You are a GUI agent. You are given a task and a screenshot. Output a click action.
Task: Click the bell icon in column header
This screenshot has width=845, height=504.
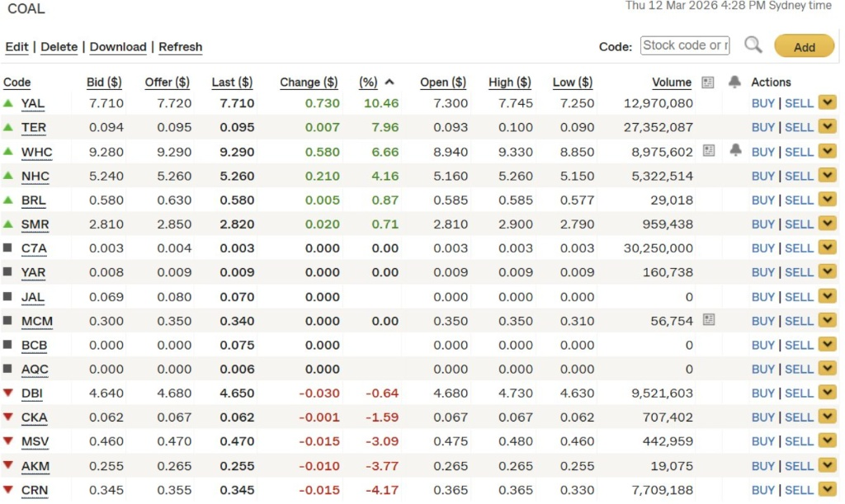point(734,82)
